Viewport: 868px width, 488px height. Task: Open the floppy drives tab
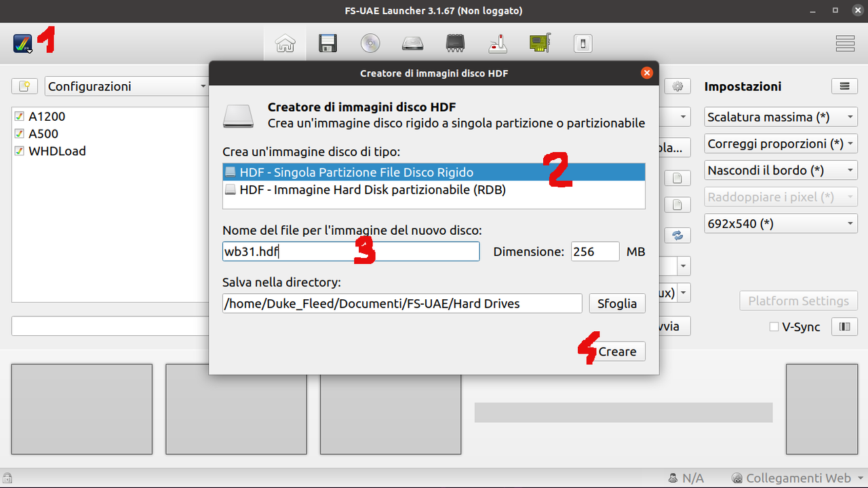[x=328, y=44]
